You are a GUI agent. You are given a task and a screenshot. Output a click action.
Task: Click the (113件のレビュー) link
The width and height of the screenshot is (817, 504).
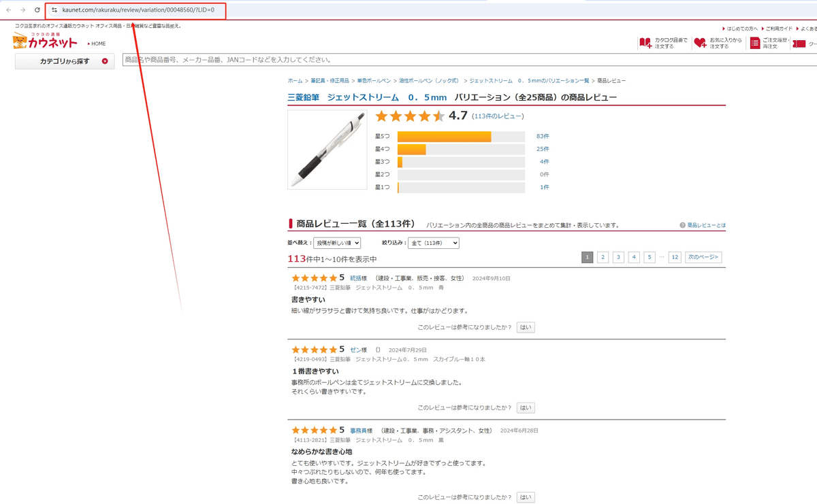(x=498, y=116)
